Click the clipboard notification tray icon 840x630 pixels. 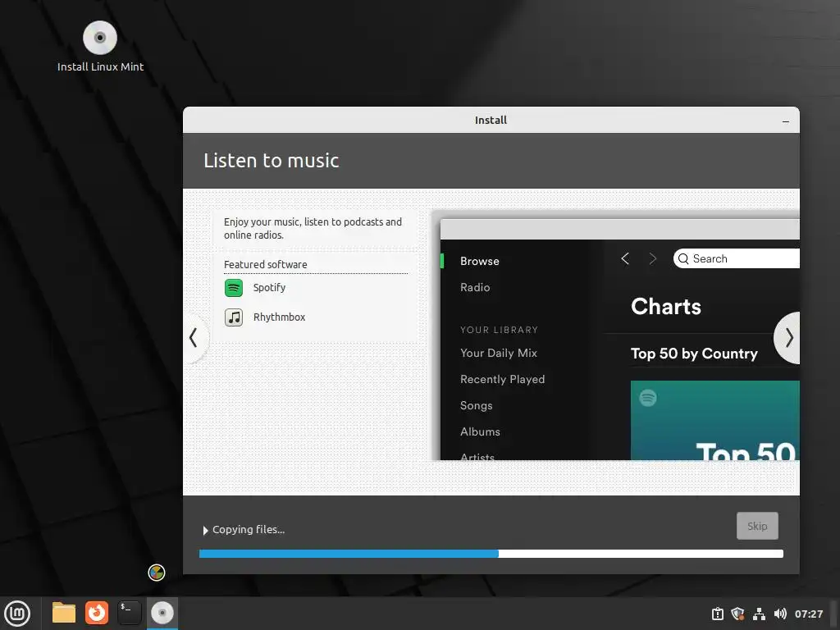(x=717, y=614)
